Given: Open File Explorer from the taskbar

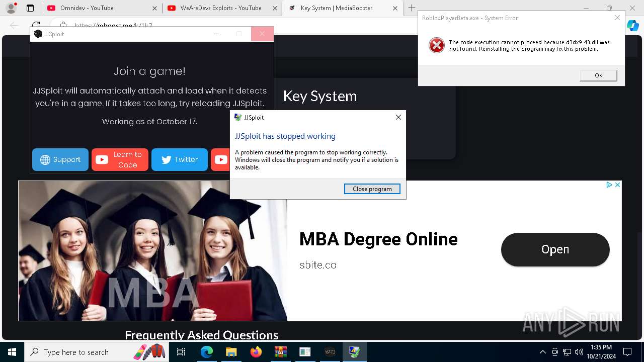Looking at the screenshot, I should tap(231, 352).
